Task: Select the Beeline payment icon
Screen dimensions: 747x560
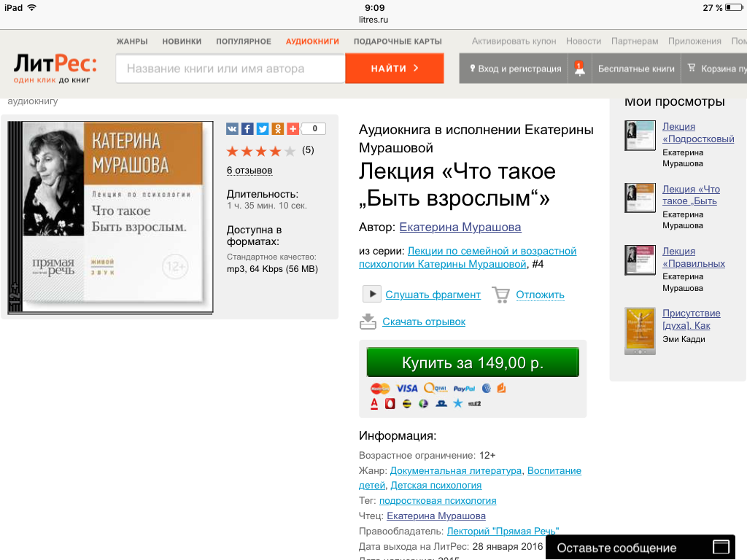Action: point(407,404)
